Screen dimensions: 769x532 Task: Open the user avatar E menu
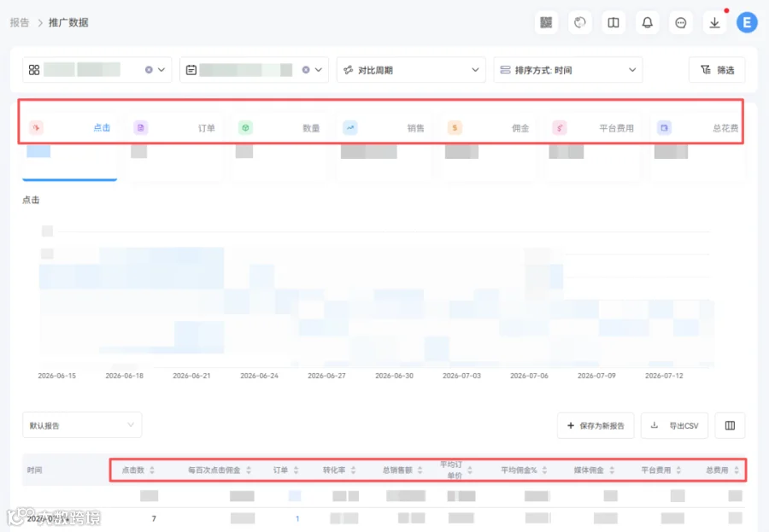coord(747,22)
